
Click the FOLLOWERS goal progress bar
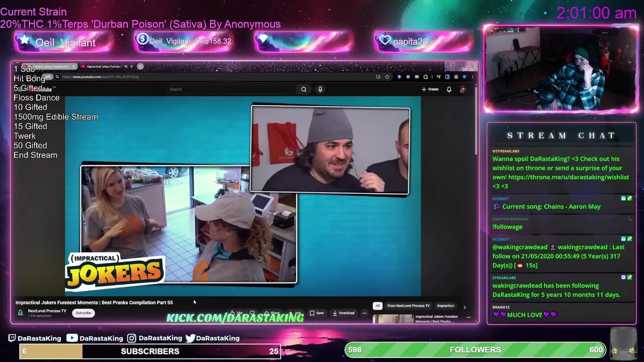coord(475,349)
